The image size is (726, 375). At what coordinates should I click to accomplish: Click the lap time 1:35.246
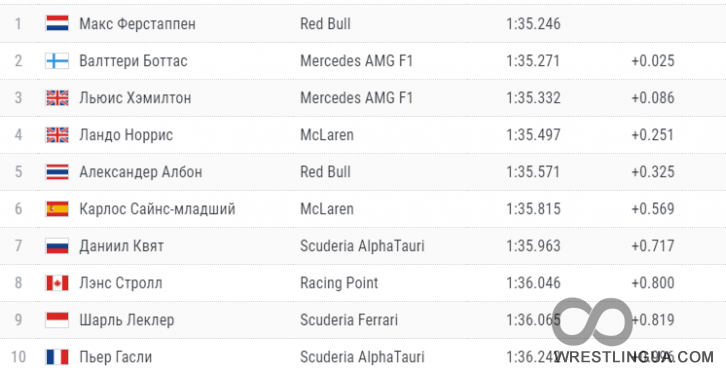click(x=533, y=24)
